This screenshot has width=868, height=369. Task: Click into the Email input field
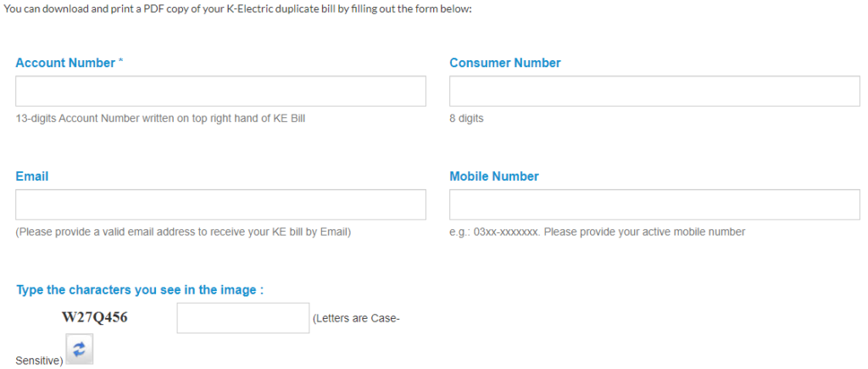tap(221, 205)
